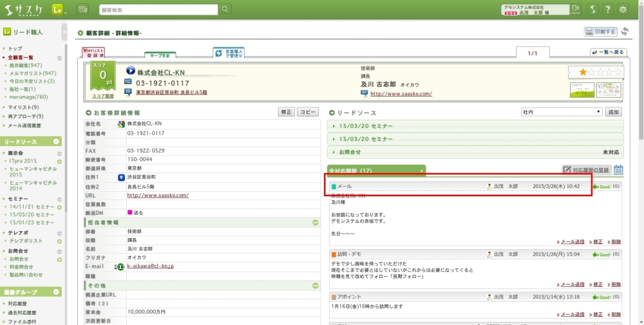644x325 pixels.
Task: Click the map pin icon beside 住所1
Action: point(120,177)
